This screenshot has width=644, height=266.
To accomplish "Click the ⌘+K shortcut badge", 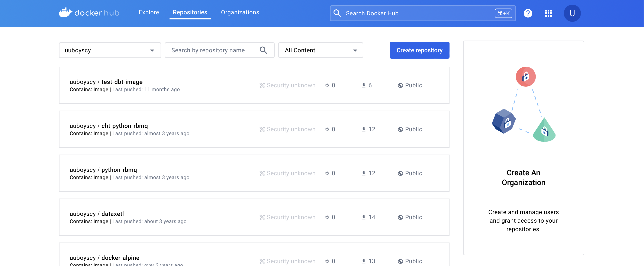I will [503, 13].
